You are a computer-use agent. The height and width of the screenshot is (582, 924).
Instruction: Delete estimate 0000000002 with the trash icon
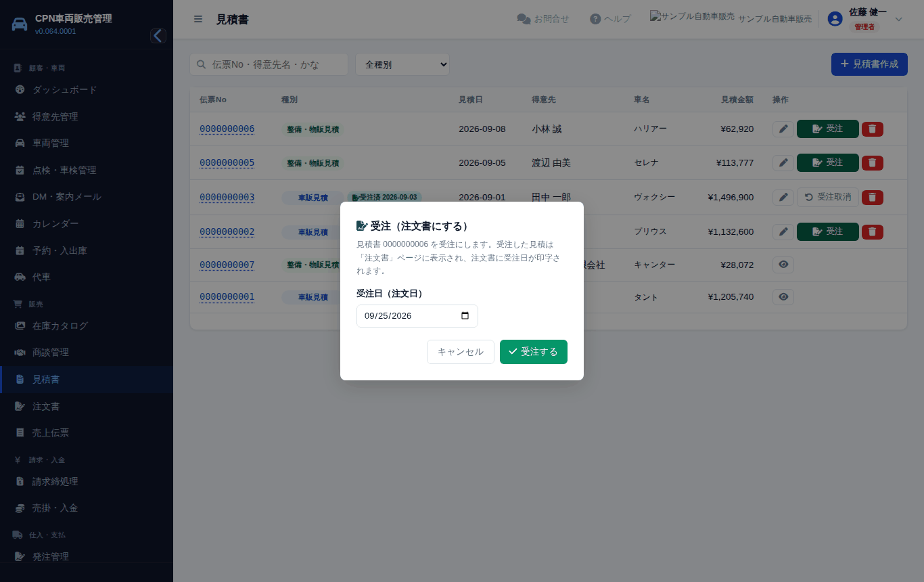873,231
